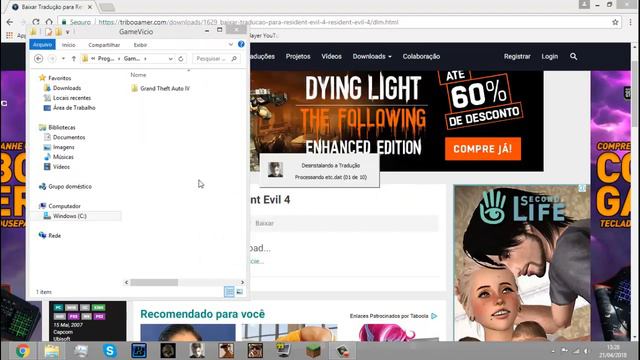The width and height of the screenshot is (640, 360).
Task: Expand the explorer ribbon chevron
Action: tap(231, 44)
